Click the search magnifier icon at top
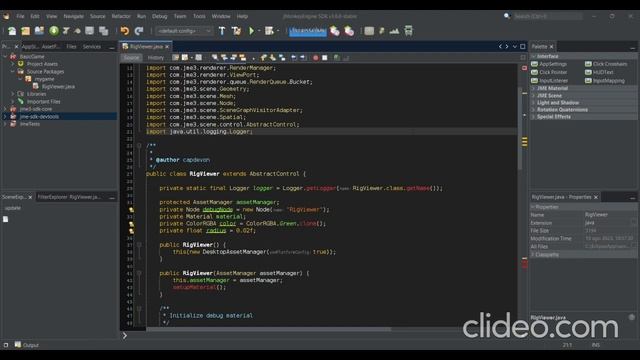 click(x=507, y=16)
